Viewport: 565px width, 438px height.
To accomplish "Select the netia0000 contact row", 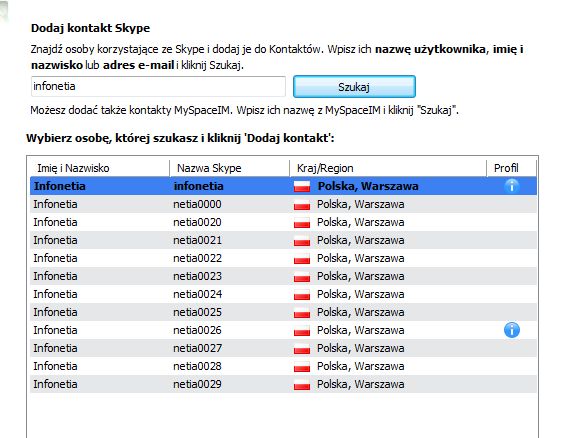I will point(283,204).
